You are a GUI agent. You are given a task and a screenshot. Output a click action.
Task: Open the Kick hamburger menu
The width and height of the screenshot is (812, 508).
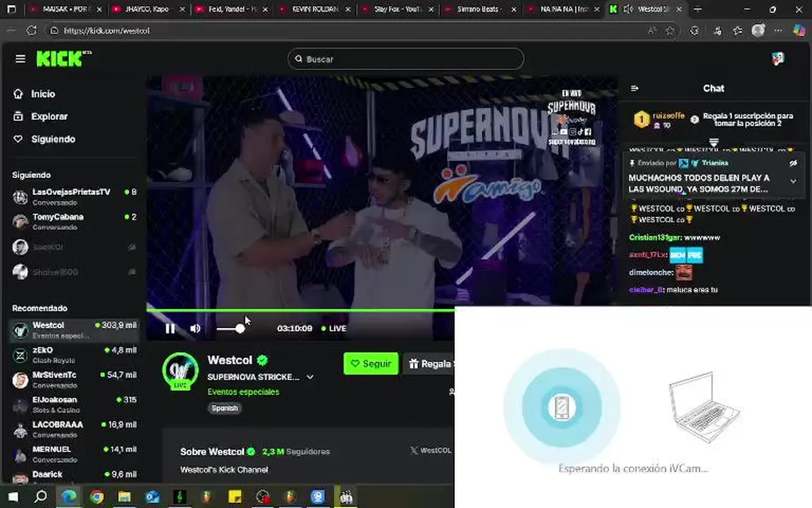point(20,59)
